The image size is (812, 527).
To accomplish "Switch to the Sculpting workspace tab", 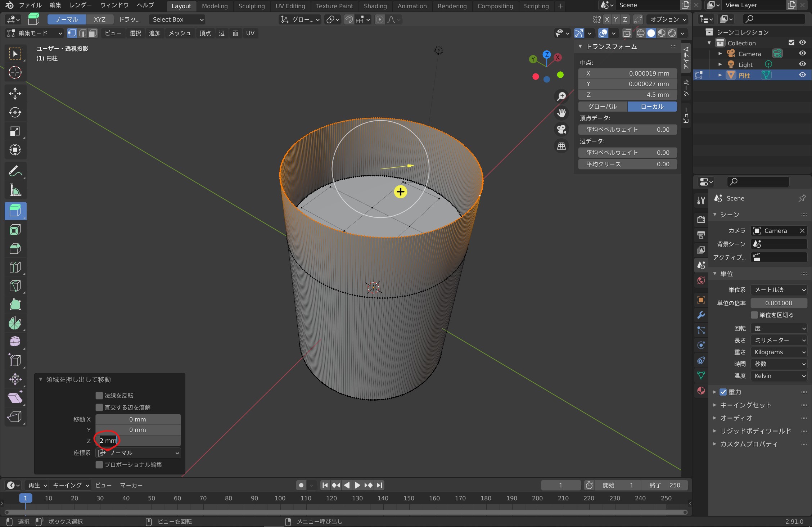I will 251,6.
